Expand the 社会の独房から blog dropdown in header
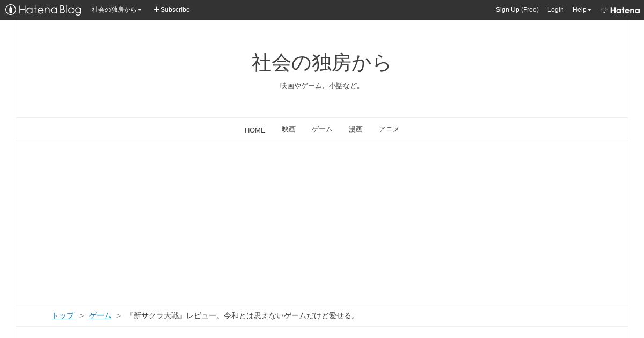This screenshot has height=338, width=644. point(116,10)
